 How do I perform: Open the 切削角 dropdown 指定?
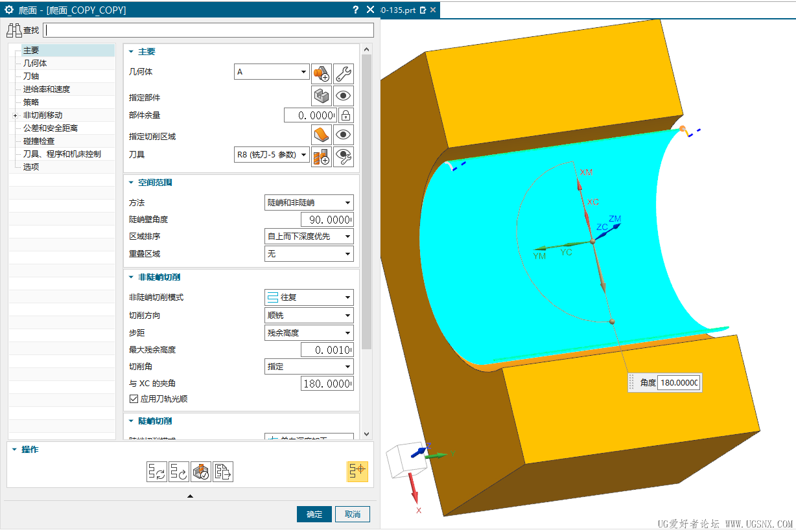pos(309,367)
